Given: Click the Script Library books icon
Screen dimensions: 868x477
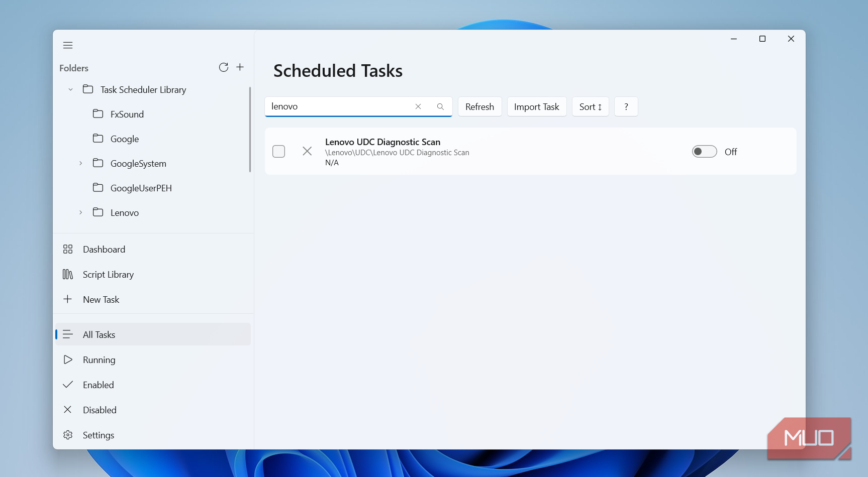Looking at the screenshot, I should [x=68, y=274].
